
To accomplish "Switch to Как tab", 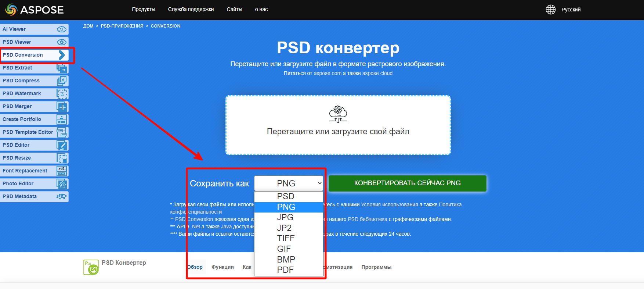I will (x=247, y=267).
